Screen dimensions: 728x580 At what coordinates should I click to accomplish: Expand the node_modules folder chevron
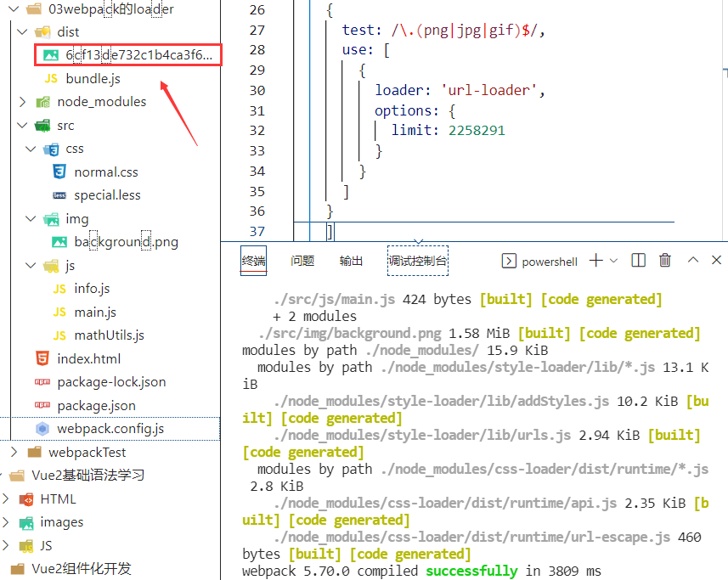coord(22,102)
